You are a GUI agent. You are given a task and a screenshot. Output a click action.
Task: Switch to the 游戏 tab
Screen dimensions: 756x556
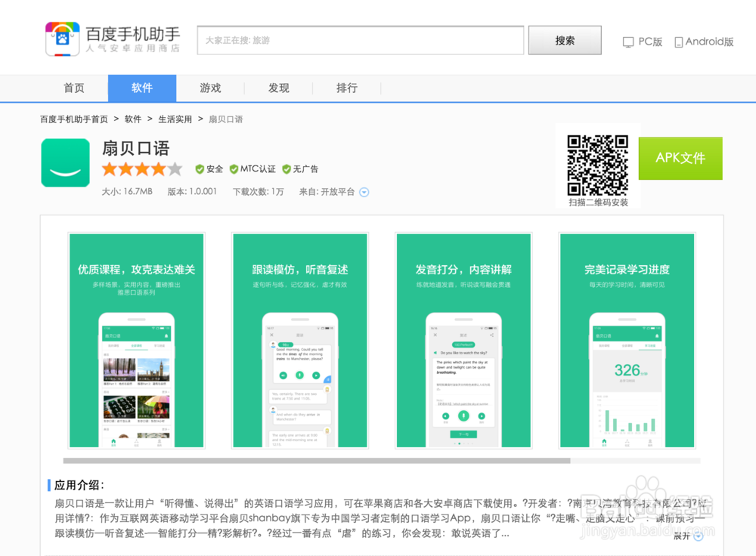coord(211,88)
